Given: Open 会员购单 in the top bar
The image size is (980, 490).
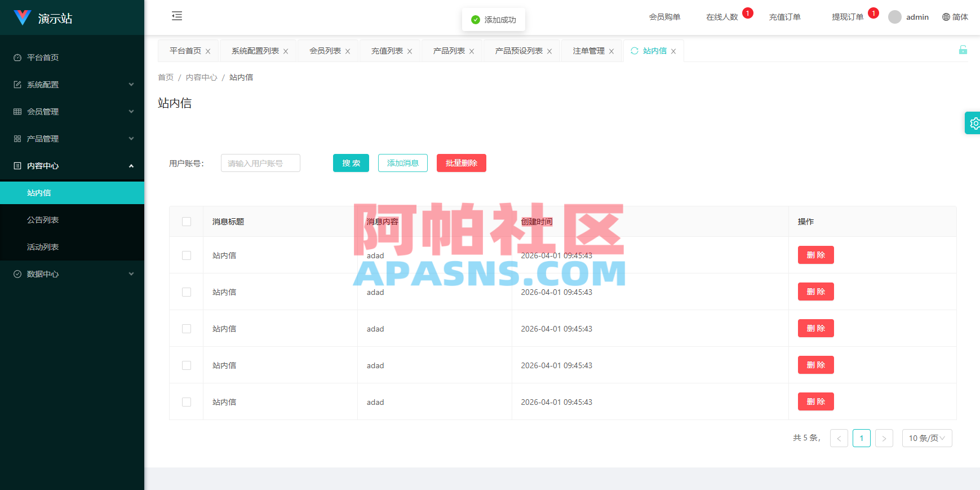Looking at the screenshot, I should [x=664, y=17].
